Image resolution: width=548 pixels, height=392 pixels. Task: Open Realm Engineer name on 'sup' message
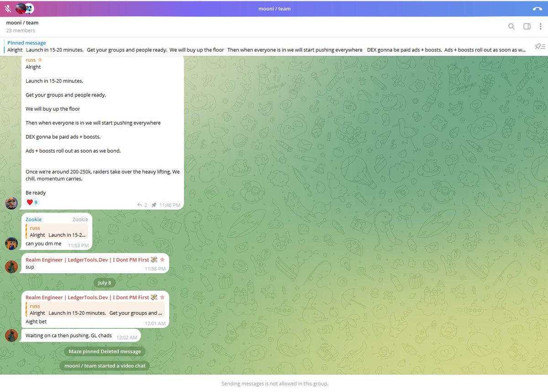pos(87,260)
